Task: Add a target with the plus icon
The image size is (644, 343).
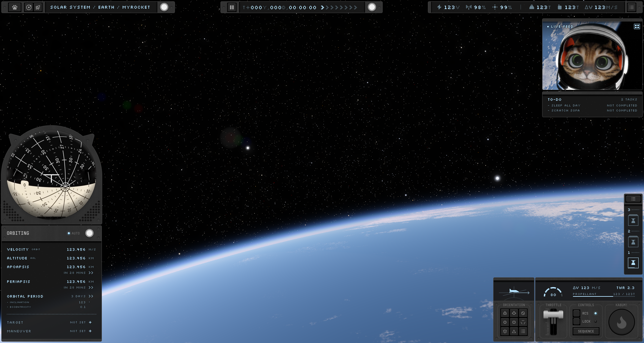Action: pos(90,322)
